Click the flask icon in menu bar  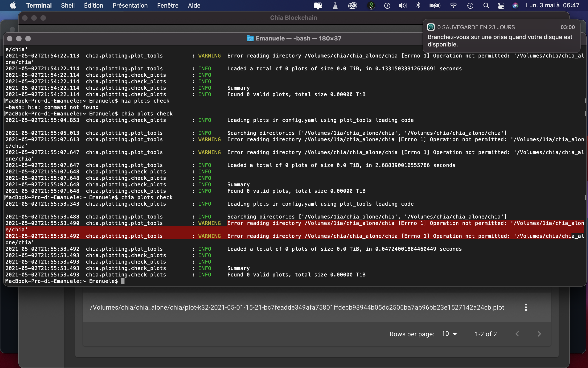pyautogui.click(x=335, y=5)
